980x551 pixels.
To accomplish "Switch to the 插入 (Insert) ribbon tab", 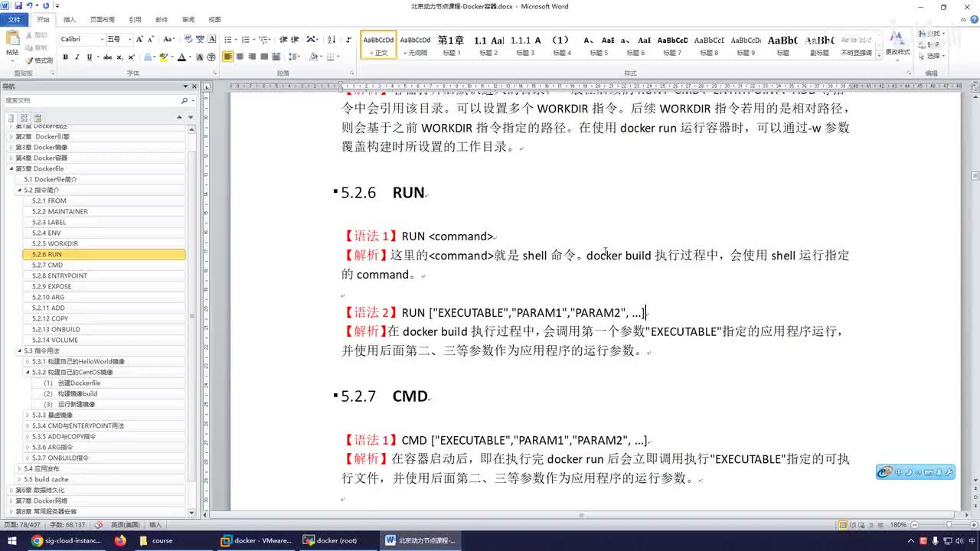I will point(70,19).
